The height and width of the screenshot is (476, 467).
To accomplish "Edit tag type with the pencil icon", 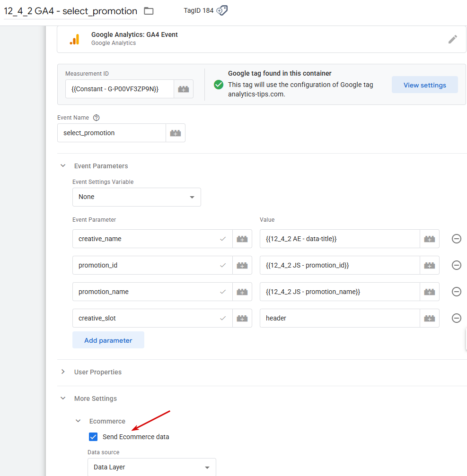I will click(x=453, y=39).
